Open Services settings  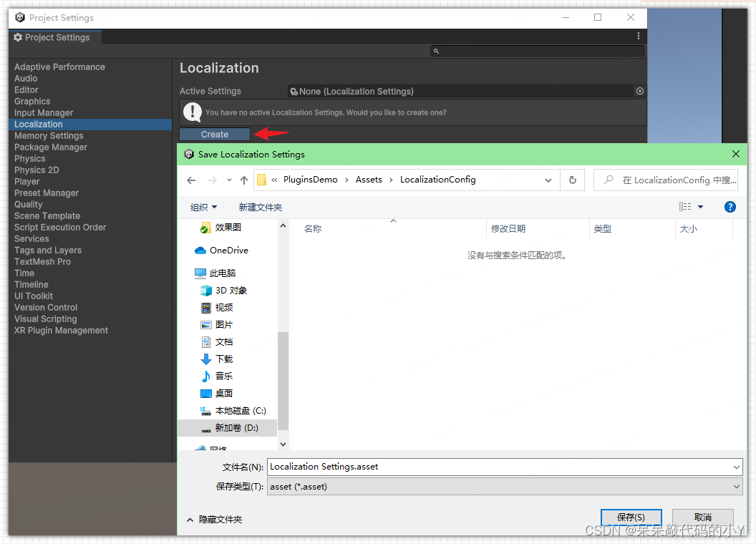(31, 239)
